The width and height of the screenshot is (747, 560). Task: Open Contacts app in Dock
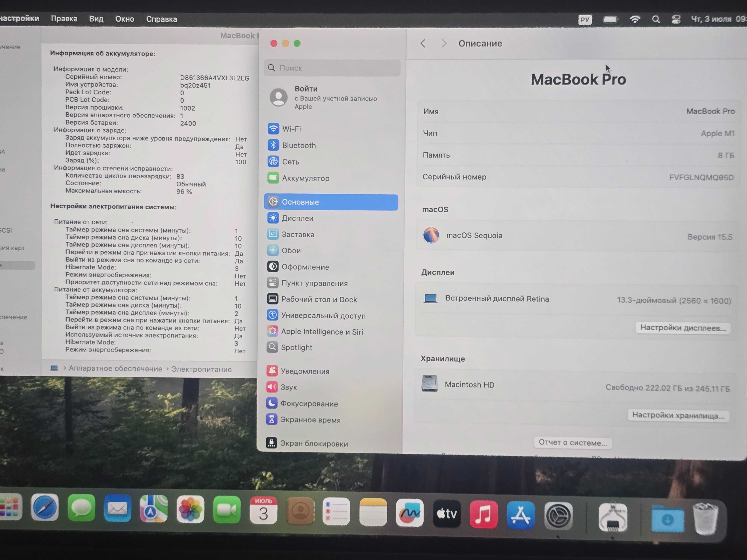coord(300,511)
